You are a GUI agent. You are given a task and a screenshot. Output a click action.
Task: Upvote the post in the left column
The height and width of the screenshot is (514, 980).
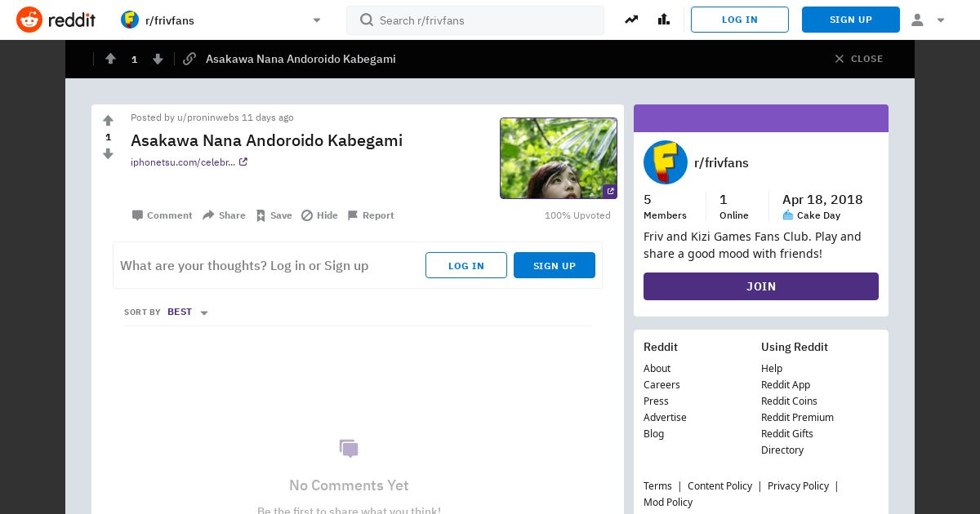coord(108,121)
